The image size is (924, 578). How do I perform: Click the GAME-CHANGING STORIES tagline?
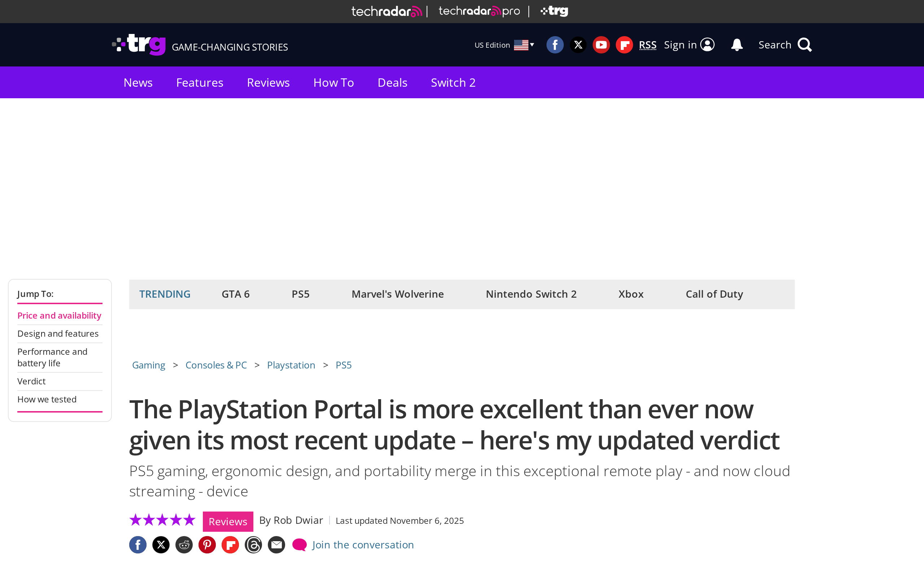pos(230,47)
